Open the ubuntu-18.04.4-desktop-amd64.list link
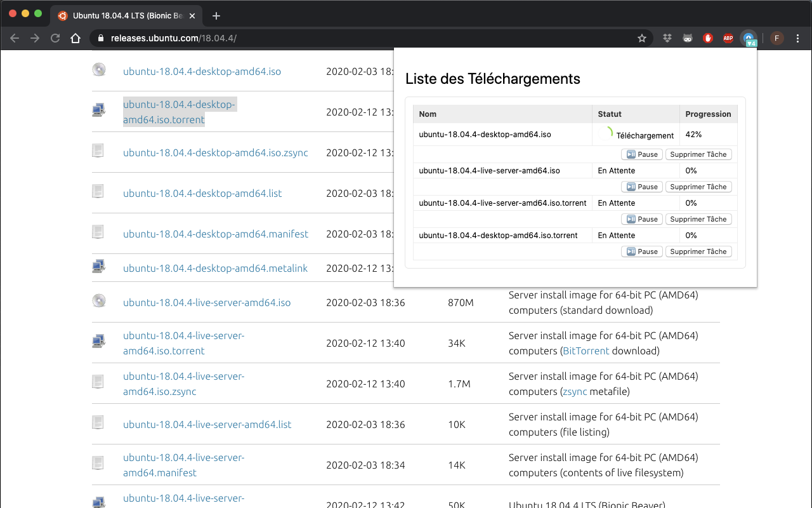 202,193
